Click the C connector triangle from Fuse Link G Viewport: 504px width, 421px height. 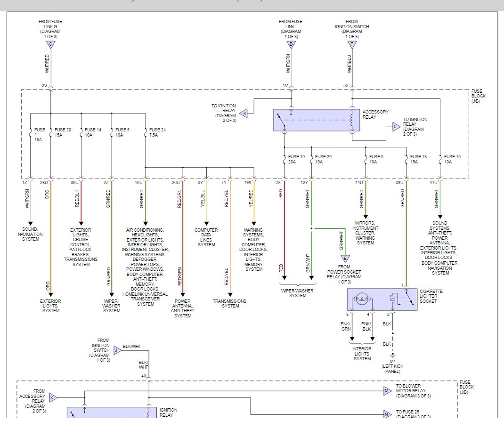(x=50, y=45)
